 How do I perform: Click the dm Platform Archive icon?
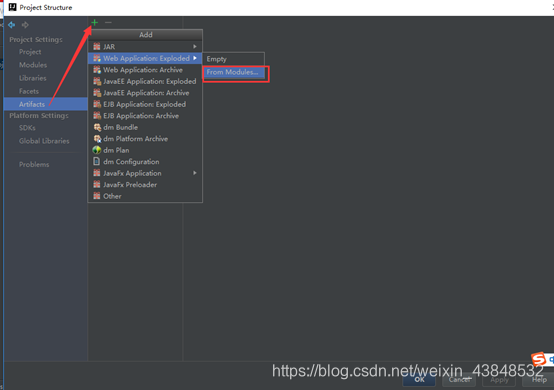pyautogui.click(x=97, y=138)
